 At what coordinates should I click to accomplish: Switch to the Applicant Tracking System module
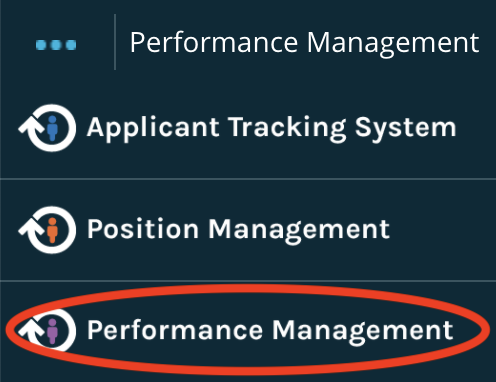click(271, 128)
